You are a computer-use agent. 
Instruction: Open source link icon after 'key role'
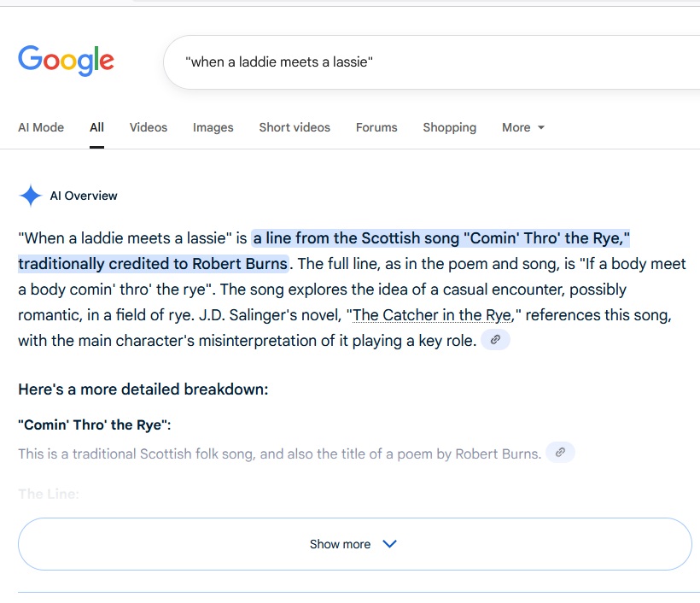(x=496, y=340)
